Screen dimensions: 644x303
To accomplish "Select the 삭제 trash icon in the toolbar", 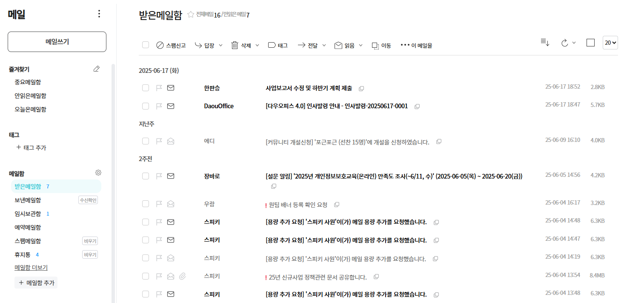I will point(235,45).
